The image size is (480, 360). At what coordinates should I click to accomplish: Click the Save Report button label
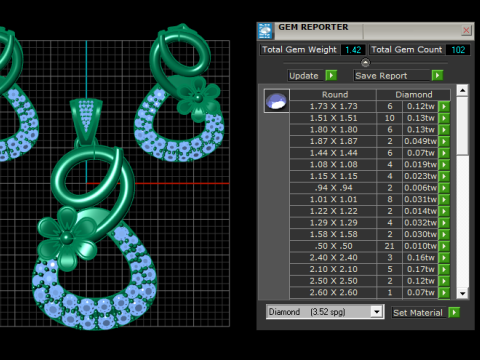pos(381,76)
